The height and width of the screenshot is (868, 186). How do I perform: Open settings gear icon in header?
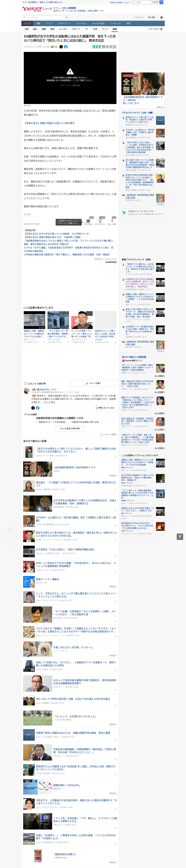click(161, 18)
